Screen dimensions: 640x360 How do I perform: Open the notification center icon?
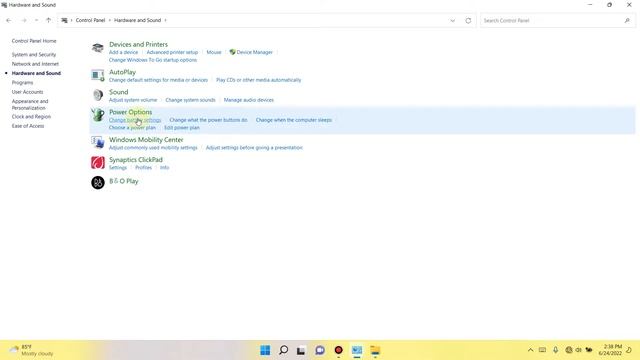click(x=629, y=350)
